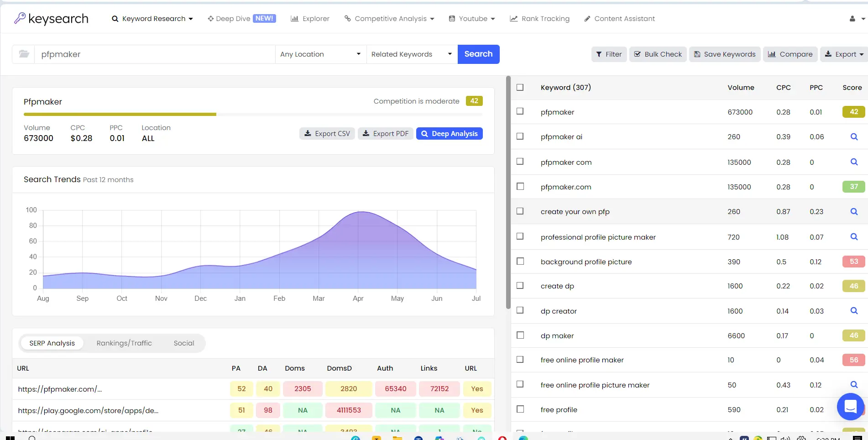
Task: Click the Windows Start button
Action: [x=10, y=438]
